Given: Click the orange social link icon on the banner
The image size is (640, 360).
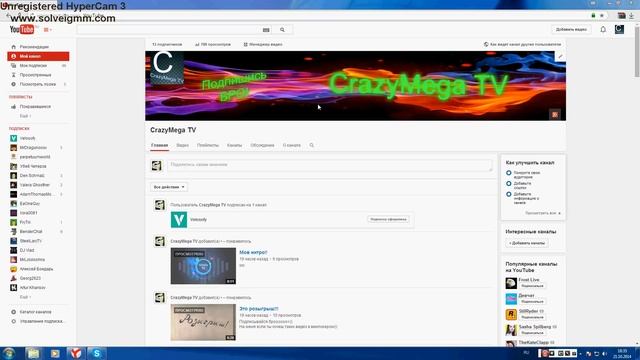Looking at the screenshot, I should pyautogui.click(x=555, y=115).
